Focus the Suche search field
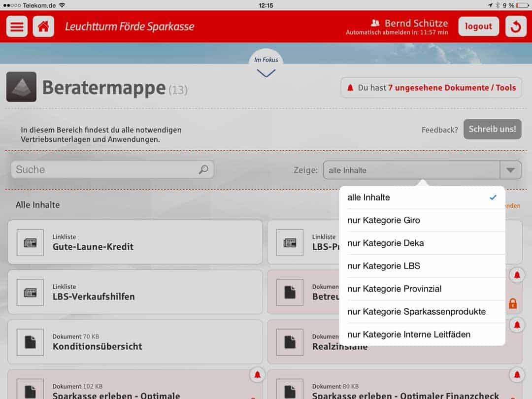Viewport: 532px width, 399px height. point(112,169)
